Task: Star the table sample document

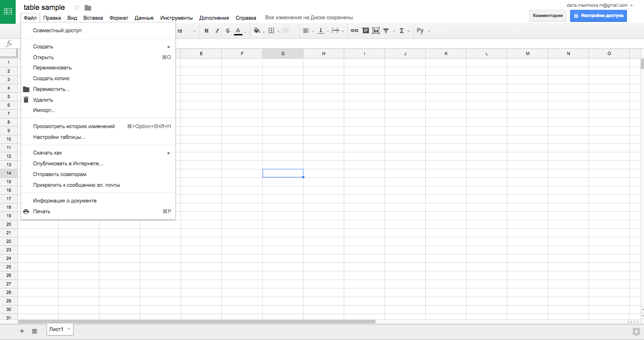Action: point(77,8)
